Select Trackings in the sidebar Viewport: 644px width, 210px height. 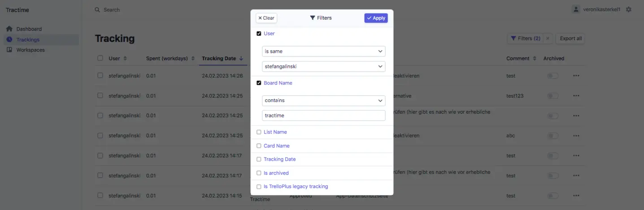28,39
